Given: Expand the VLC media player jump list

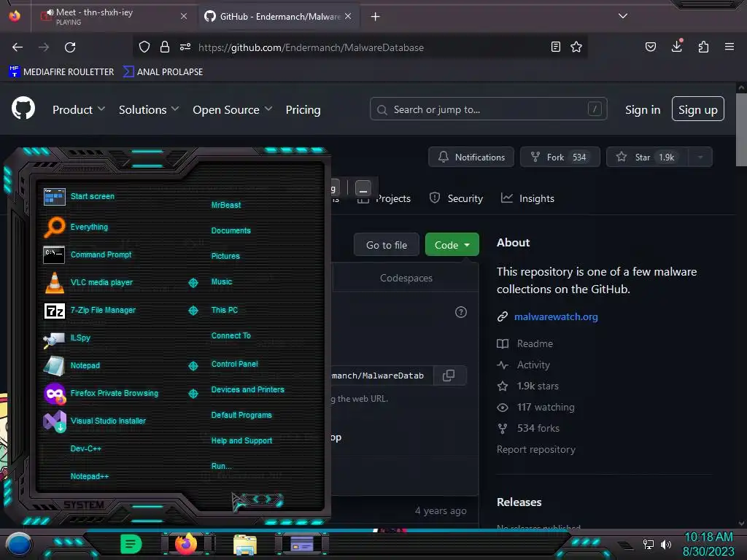Looking at the screenshot, I should 193,283.
